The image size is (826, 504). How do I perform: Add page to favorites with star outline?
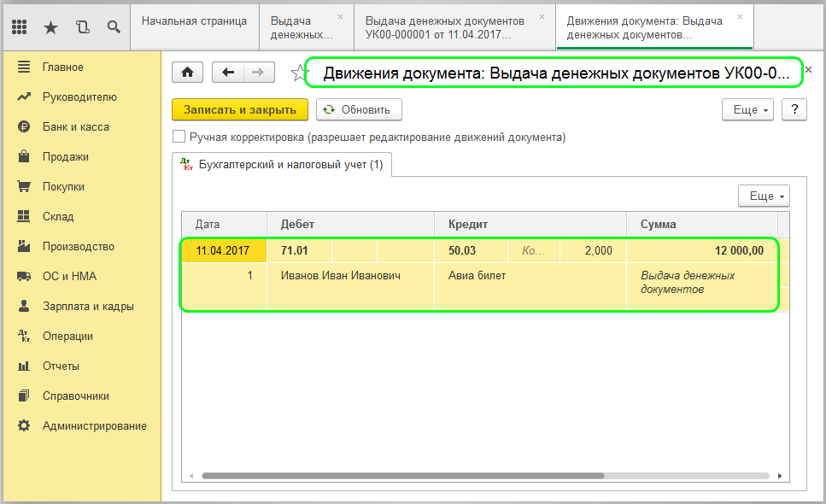tap(299, 73)
